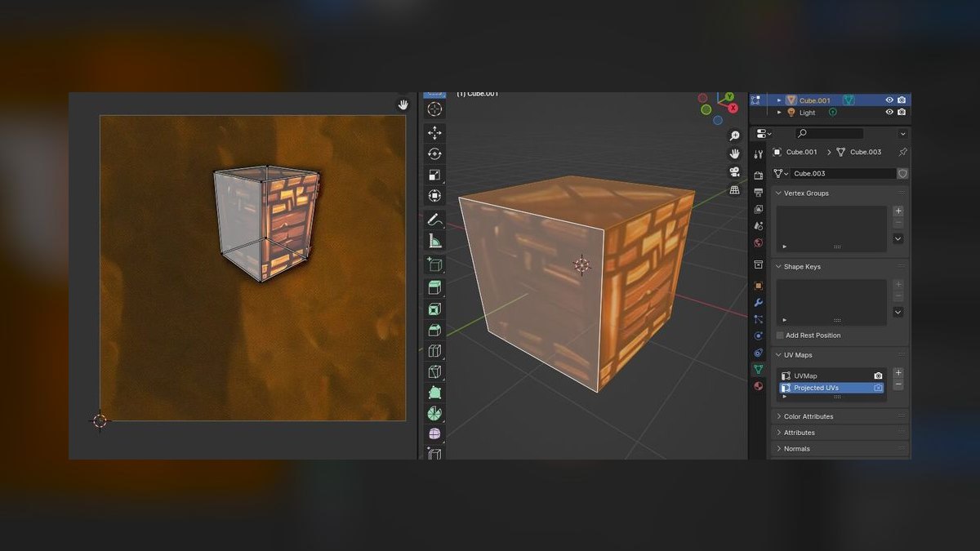Select the 3D Cursor tool
Screen dimensions: 980x551
point(434,109)
